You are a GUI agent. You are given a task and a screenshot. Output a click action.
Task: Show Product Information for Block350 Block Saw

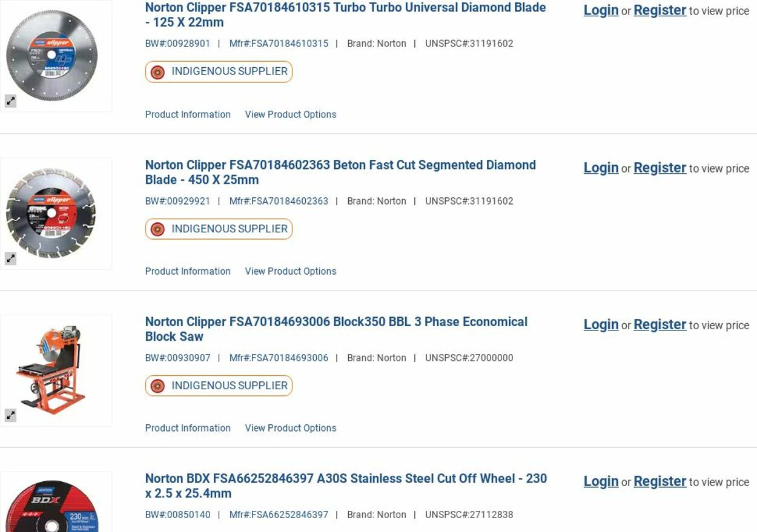point(188,428)
